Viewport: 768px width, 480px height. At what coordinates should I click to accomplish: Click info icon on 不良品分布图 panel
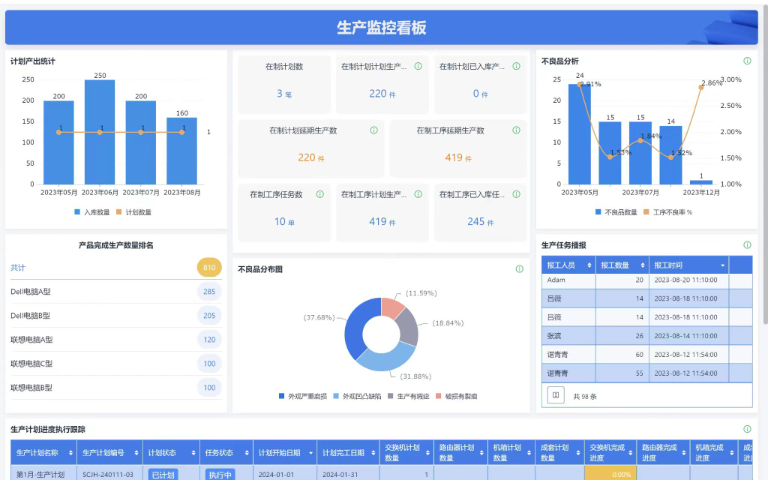(519, 268)
